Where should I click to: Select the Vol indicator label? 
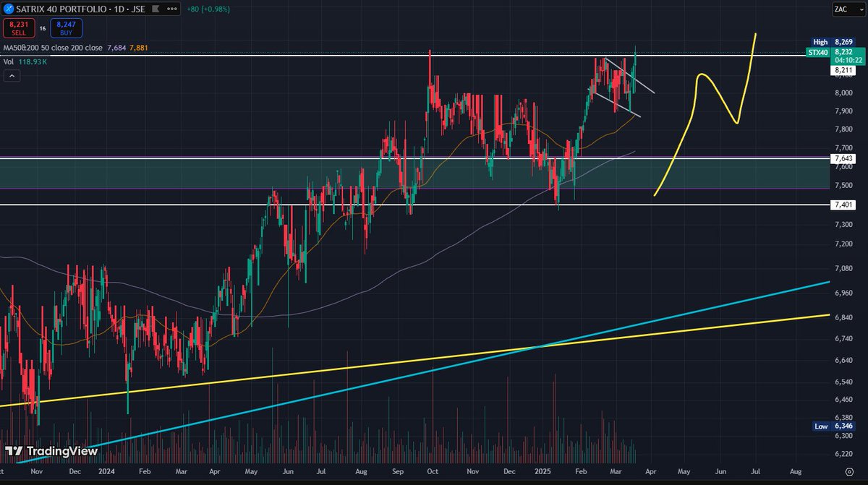click(x=9, y=62)
